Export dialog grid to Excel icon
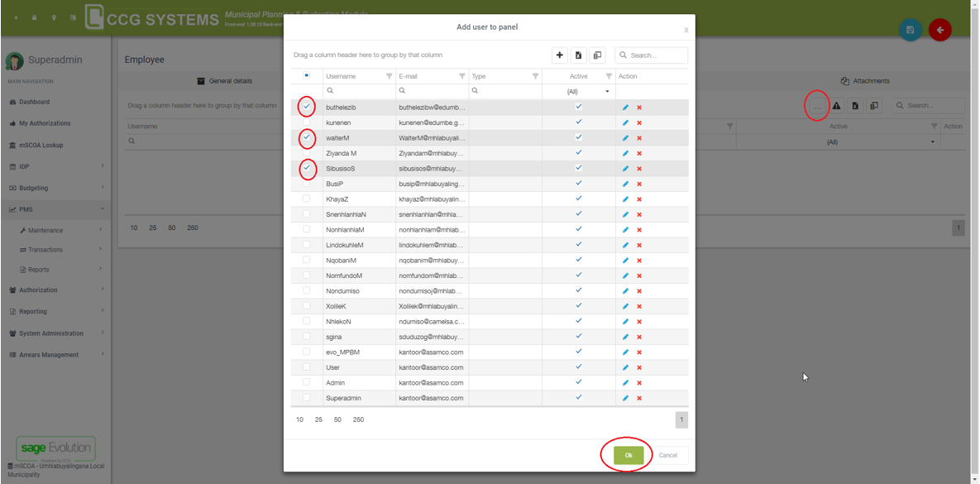 pos(579,55)
